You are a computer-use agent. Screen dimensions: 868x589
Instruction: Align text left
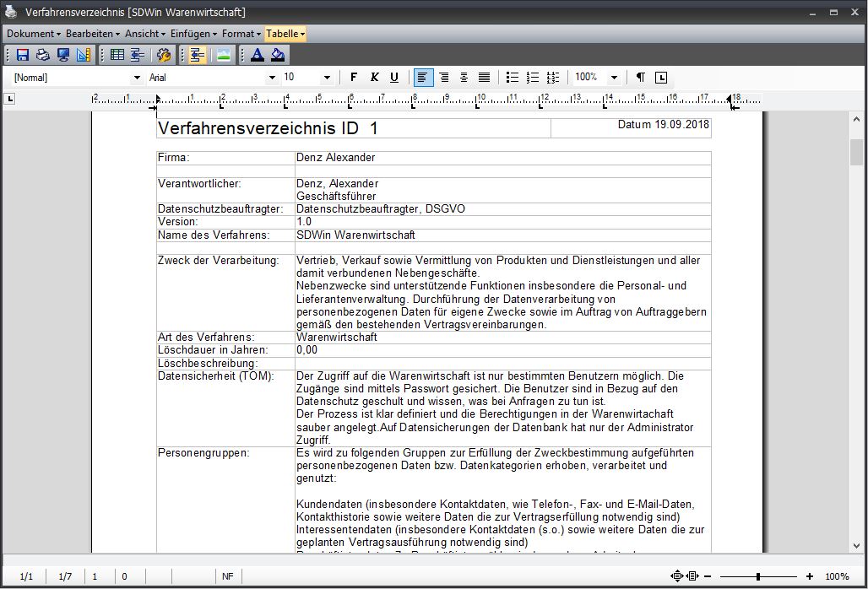[x=423, y=78]
